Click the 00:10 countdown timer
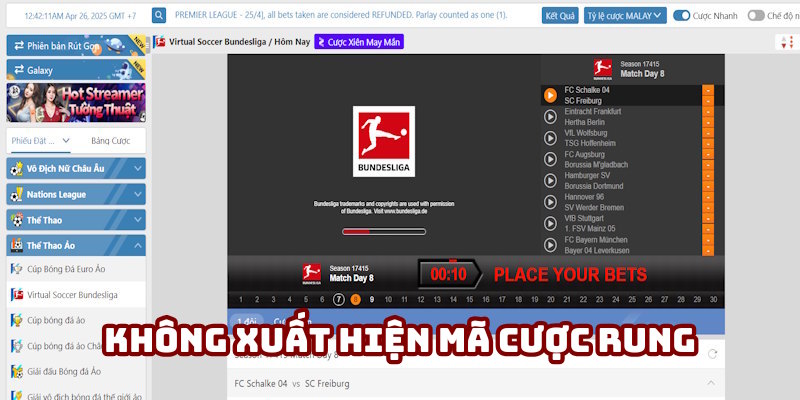The image size is (800, 400). click(448, 274)
